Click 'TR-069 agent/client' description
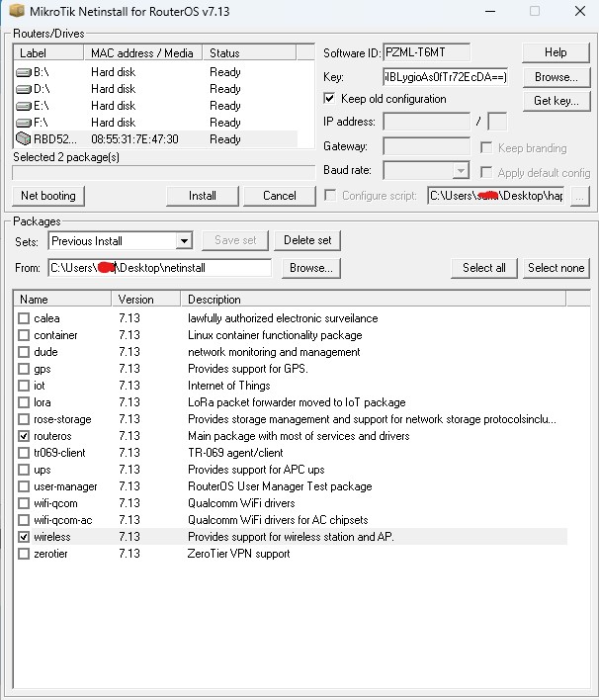The width and height of the screenshot is (599, 700). point(235,453)
